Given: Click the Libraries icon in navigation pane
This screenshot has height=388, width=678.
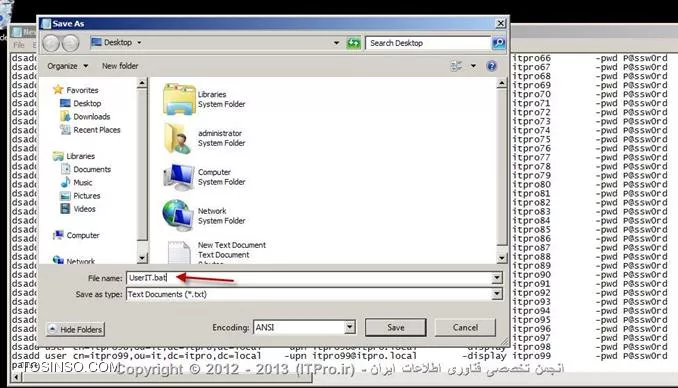Looking at the screenshot, I should pyautogui.click(x=58, y=156).
